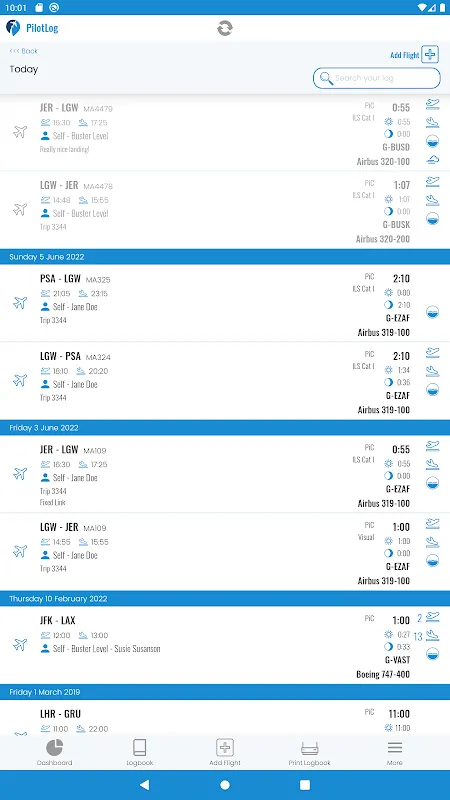Screen dimensions: 450x800
Task: Open the Dashboard tab
Action: (x=54, y=752)
